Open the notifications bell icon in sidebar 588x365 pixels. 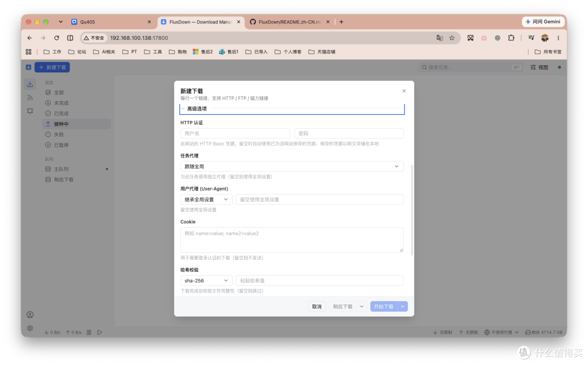tap(30, 111)
